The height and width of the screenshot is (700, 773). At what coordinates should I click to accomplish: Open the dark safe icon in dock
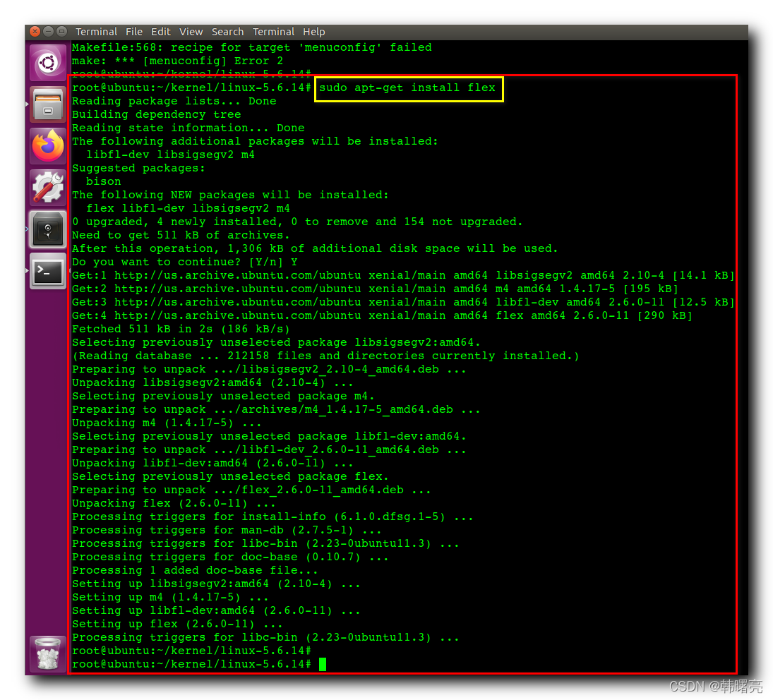pos(48,229)
